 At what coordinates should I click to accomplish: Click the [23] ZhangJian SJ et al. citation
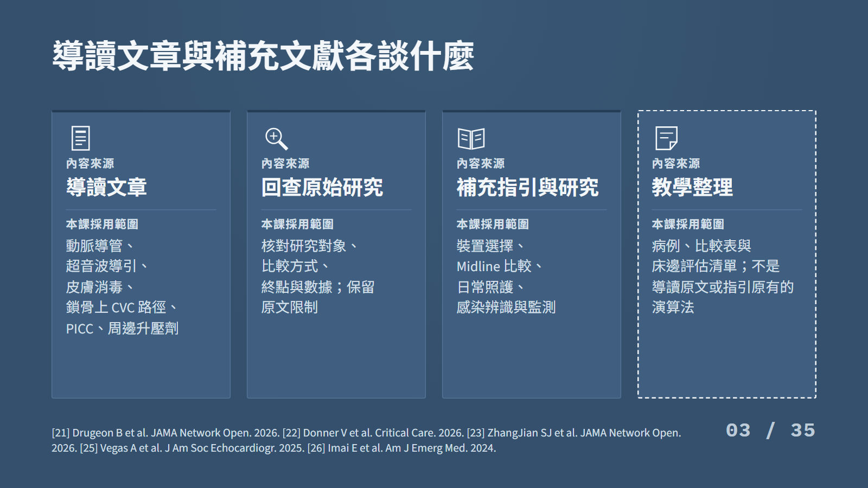point(366,440)
